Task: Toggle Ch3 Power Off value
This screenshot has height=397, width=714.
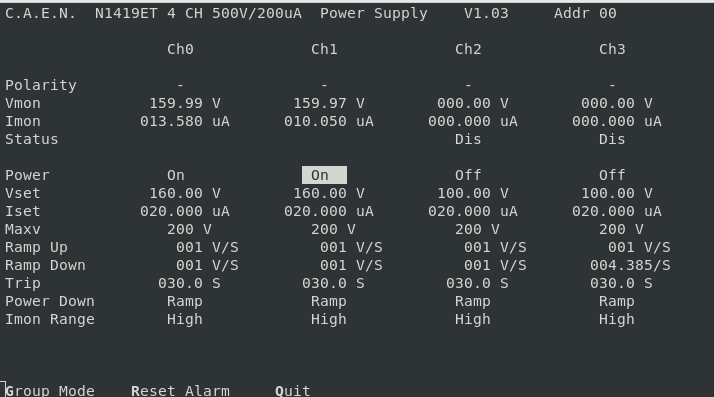Action: click(x=612, y=175)
